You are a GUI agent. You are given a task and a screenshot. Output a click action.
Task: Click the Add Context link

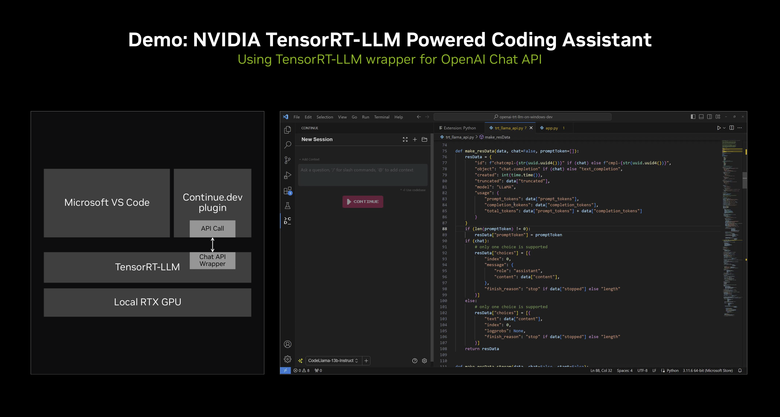point(309,159)
